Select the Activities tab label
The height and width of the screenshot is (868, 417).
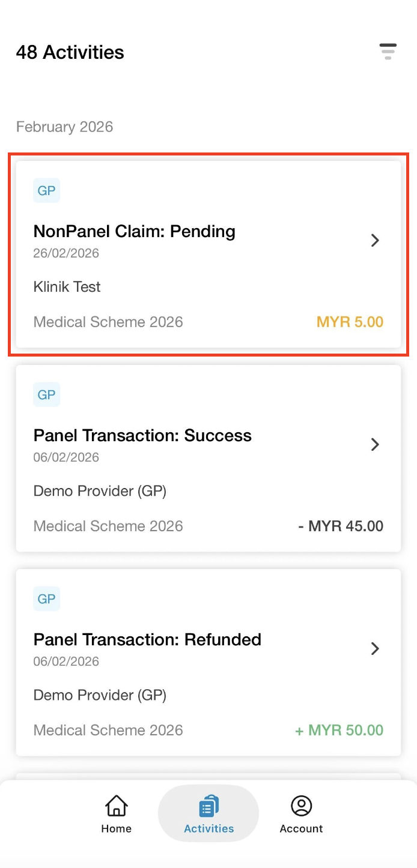coord(208,828)
